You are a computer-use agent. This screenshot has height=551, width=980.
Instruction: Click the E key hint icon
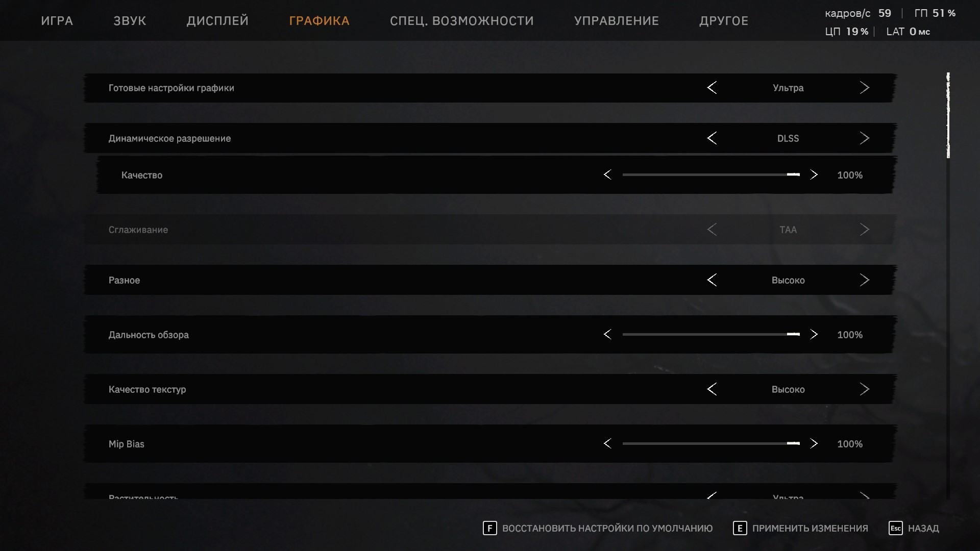click(x=740, y=529)
